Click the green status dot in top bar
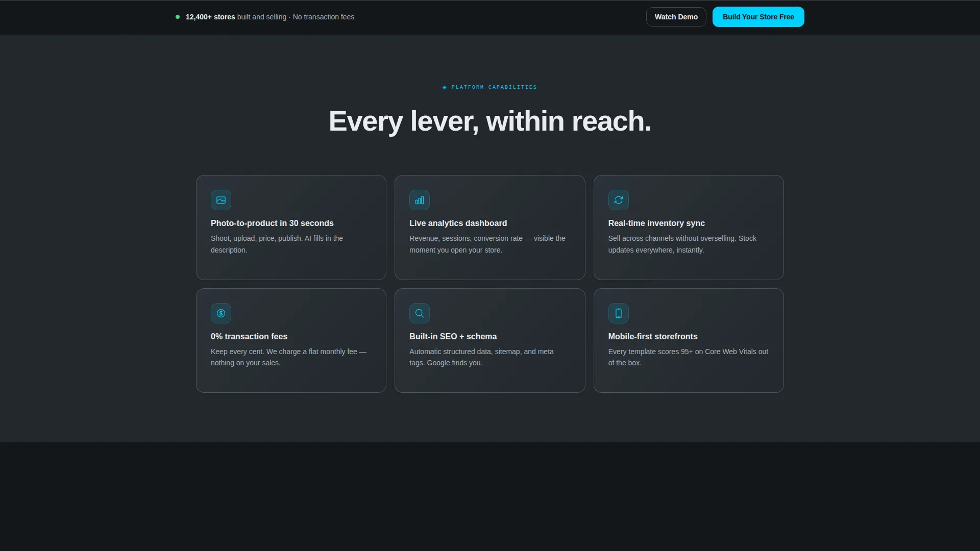Image resolution: width=980 pixels, height=551 pixels. [x=178, y=17]
